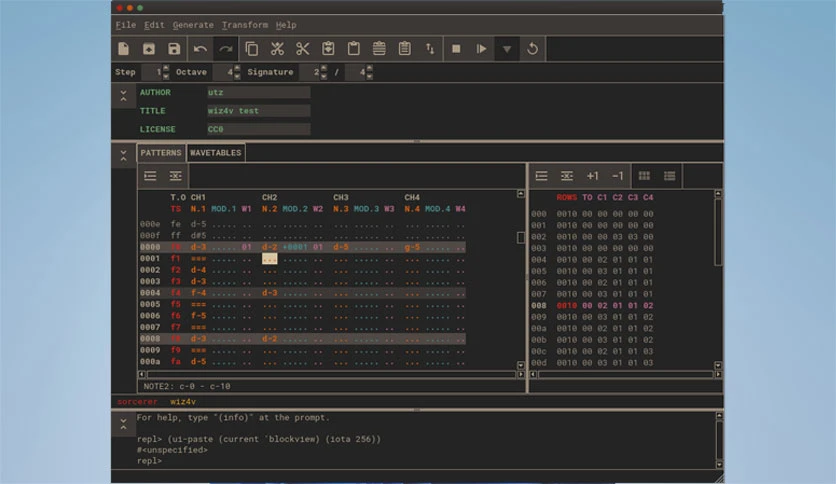Start playback with the play icon
The width and height of the screenshot is (836, 484).
[481, 49]
